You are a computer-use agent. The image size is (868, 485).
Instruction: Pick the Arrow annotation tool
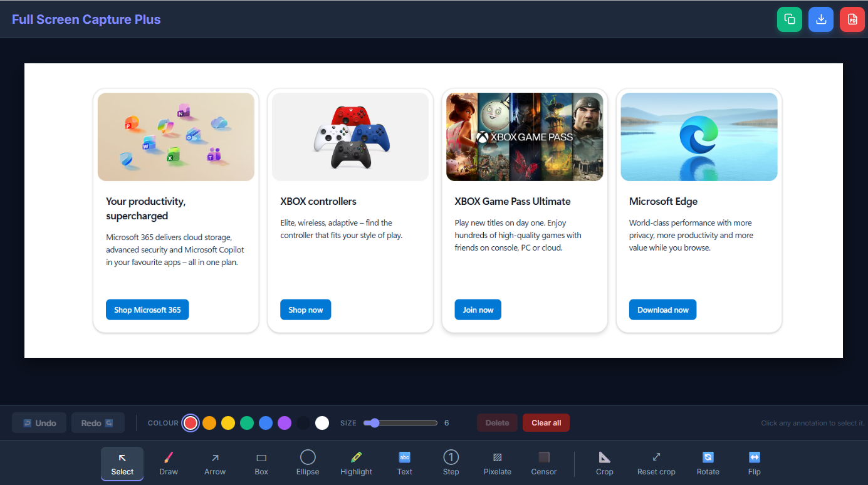click(x=215, y=464)
